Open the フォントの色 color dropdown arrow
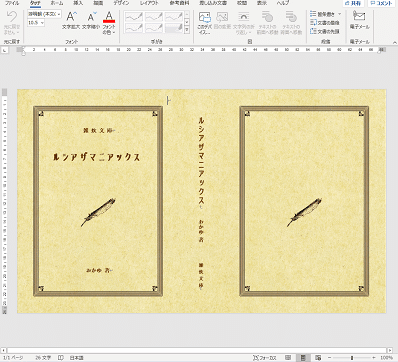Screen dimensions: 398x362 [114, 33]
